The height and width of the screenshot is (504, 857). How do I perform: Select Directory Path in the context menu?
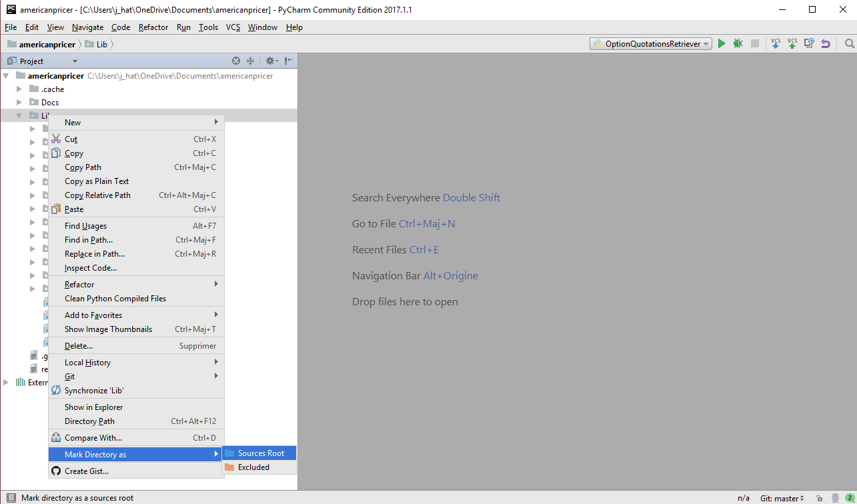(x=136, y=421)
